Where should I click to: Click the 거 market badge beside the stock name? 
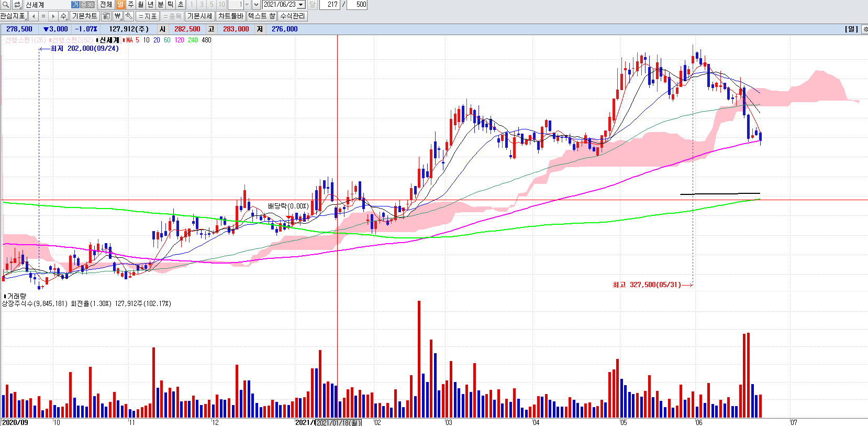coord(75,5)
